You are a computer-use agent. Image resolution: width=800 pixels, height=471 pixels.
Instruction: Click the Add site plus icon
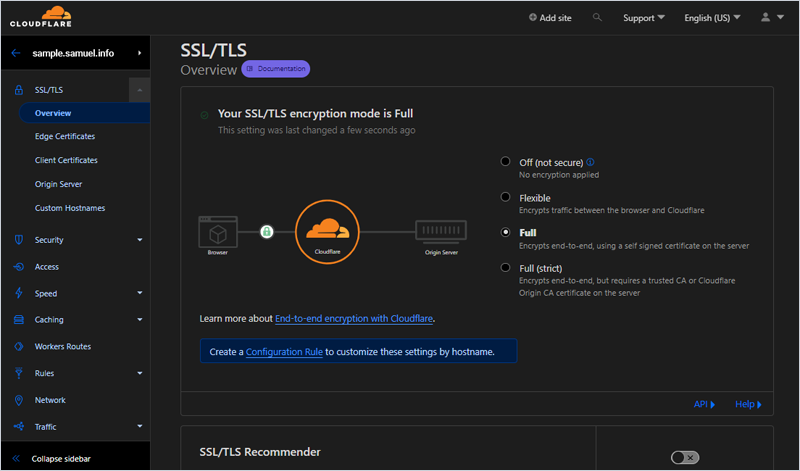(x=533, y=17)
